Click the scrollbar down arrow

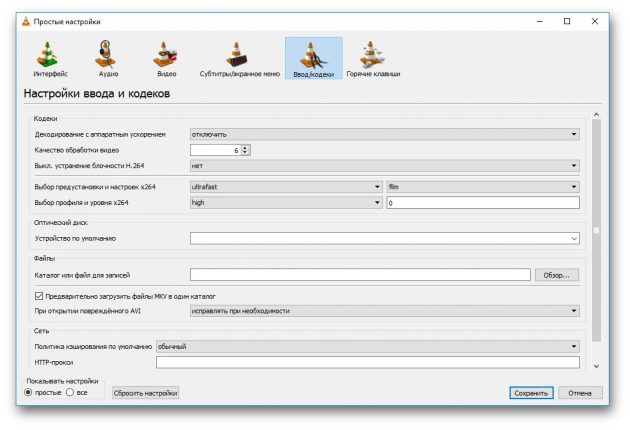[596, 366]
